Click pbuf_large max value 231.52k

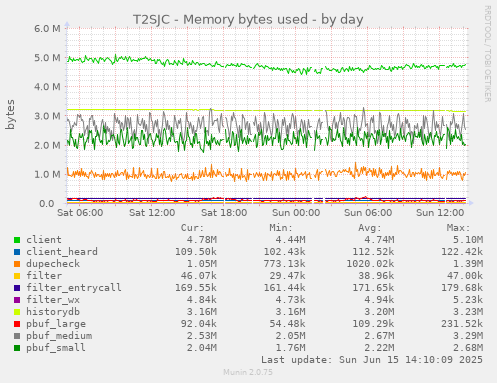tap(462, 324)
